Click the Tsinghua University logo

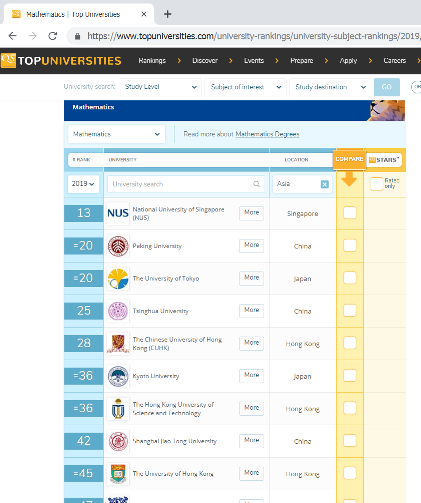[x=118, y=311]
